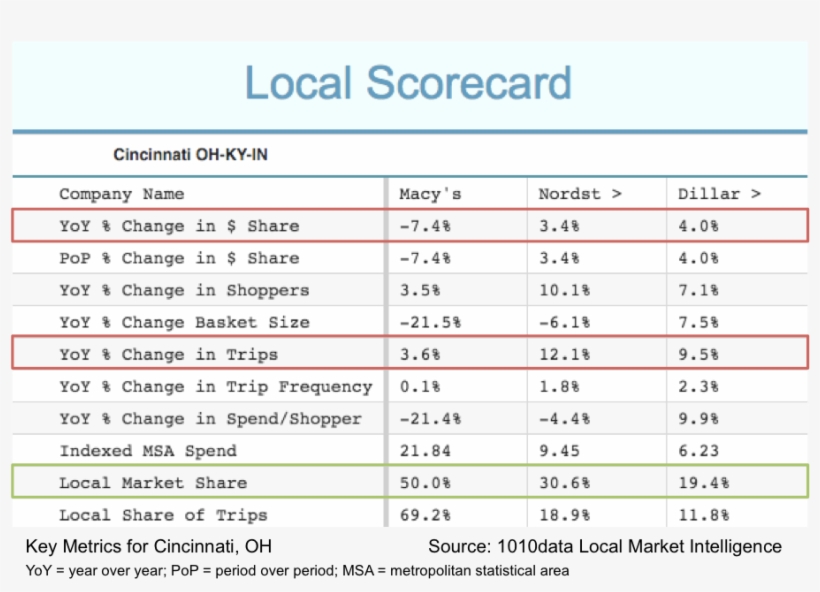Click the Company Name header cell
The image size is (820, 592).
pyautogui.click(x=121, y=194)
